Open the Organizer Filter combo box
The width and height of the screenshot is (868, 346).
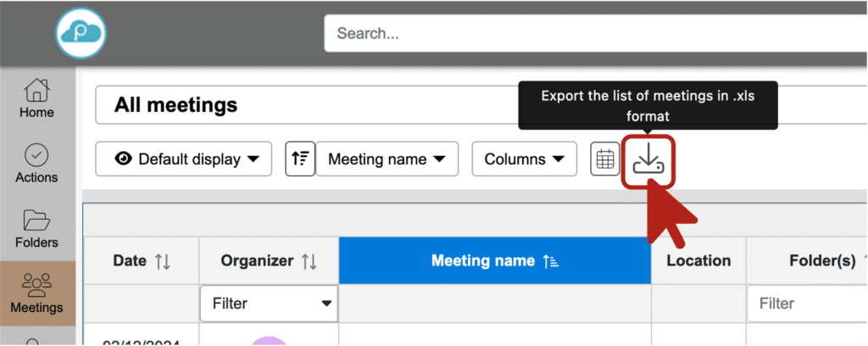tap(269, 303)
